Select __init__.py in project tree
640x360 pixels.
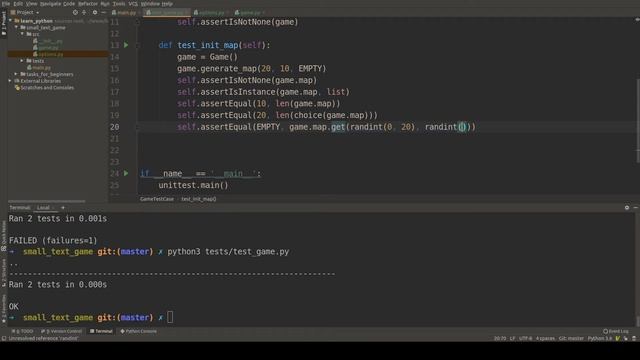(x=48, y=41)
